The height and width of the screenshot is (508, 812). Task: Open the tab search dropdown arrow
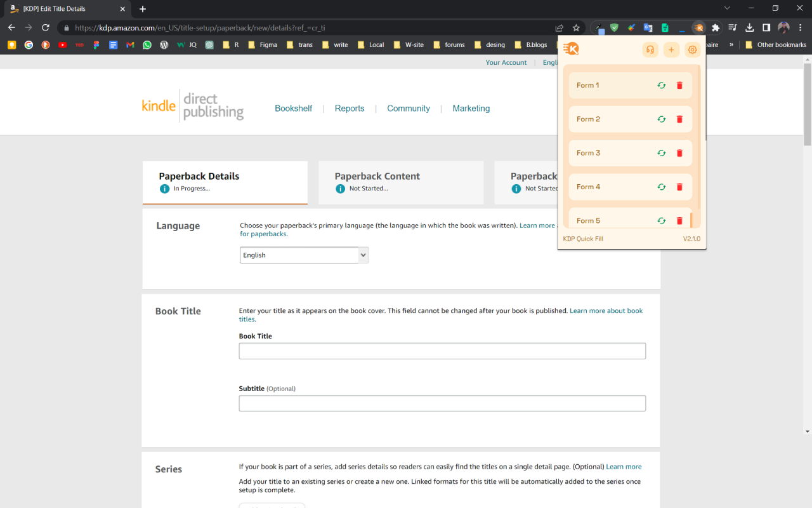(727, 8)
